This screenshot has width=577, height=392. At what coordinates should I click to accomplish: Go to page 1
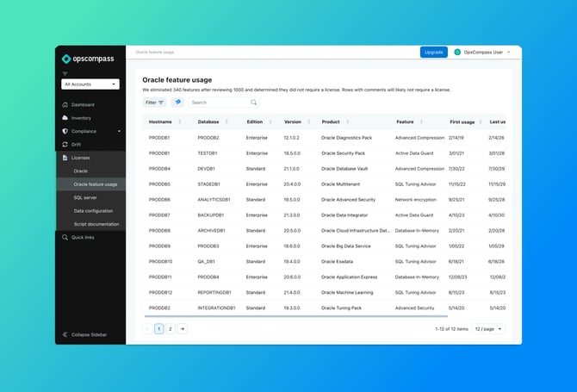(x=159, y=329)
